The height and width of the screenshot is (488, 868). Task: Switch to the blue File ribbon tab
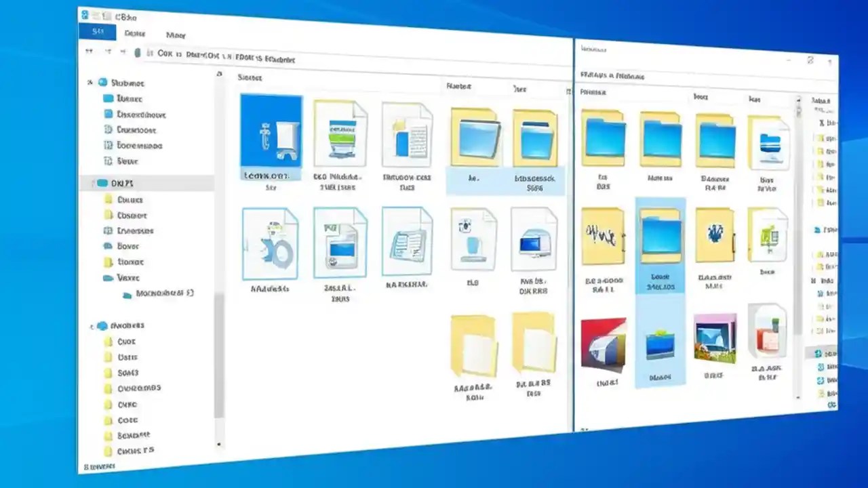pyautogui.click(x=98, y=32)
